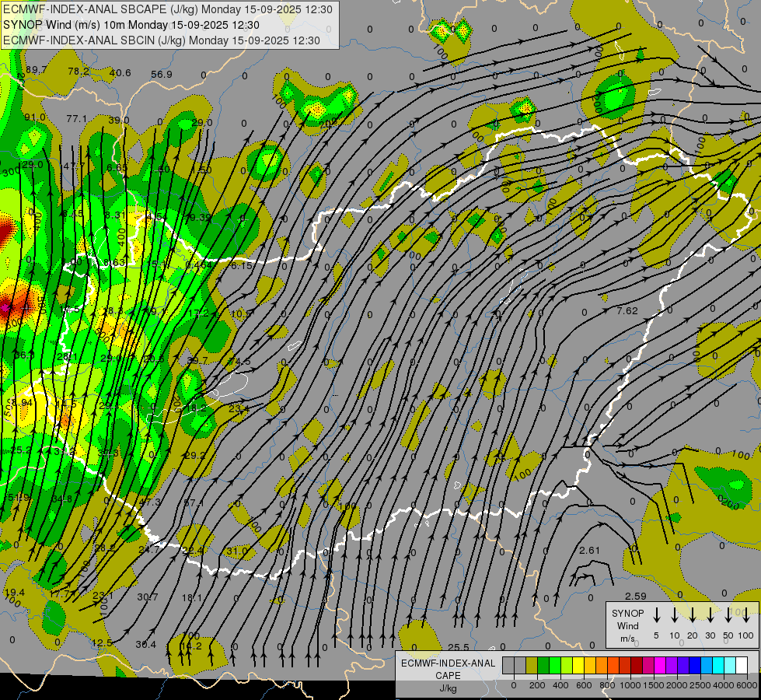This screenshot has height=700, width=761.
Task: Click the 77.1 value on the map
Action: point(77,118)
